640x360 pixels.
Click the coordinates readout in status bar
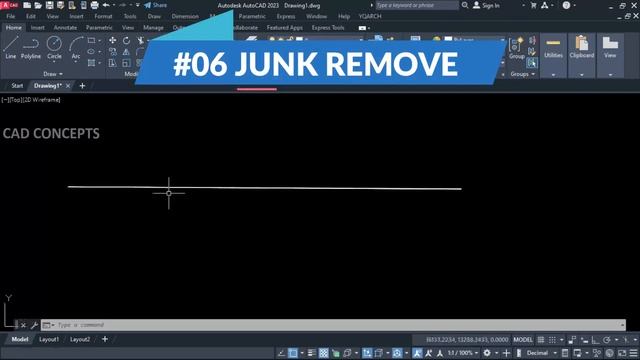467,340
